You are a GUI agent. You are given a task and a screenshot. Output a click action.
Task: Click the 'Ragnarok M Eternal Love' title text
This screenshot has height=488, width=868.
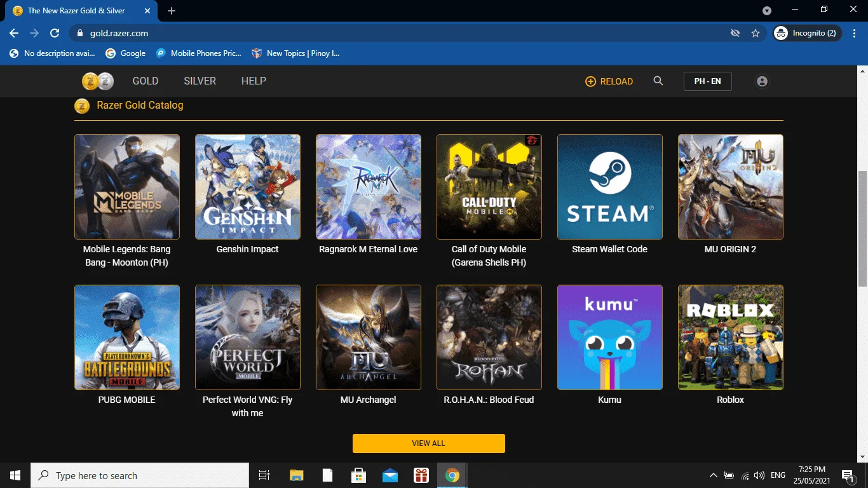click(369, 249)
